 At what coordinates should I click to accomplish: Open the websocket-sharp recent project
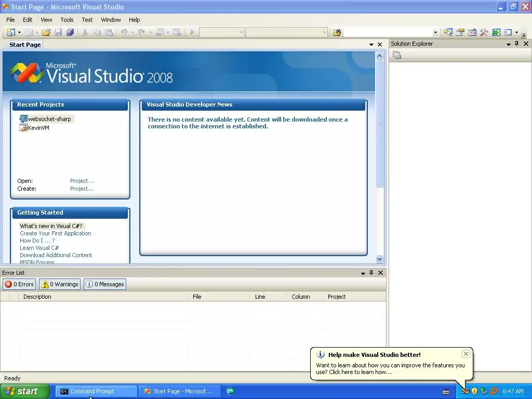point(49,119)
